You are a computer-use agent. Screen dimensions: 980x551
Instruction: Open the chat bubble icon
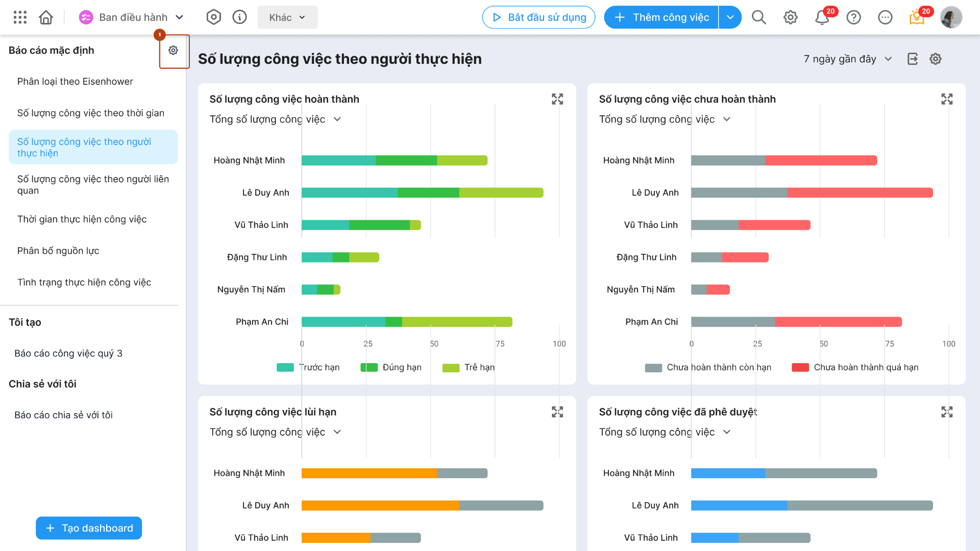pyautogui.click(x=885, y=17)
